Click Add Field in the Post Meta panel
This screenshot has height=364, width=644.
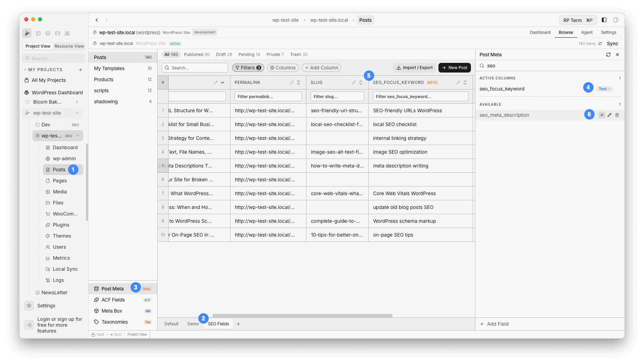tap(494, 324)
